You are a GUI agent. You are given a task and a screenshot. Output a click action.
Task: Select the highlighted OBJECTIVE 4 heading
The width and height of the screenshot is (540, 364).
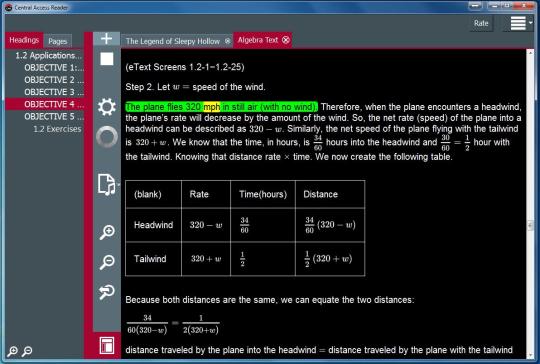(45, 104)
